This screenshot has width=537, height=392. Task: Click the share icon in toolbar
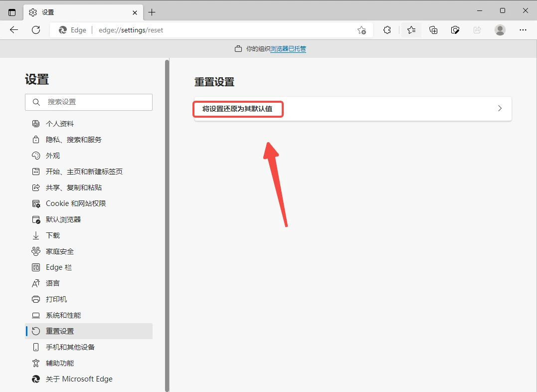pos(477,30)
